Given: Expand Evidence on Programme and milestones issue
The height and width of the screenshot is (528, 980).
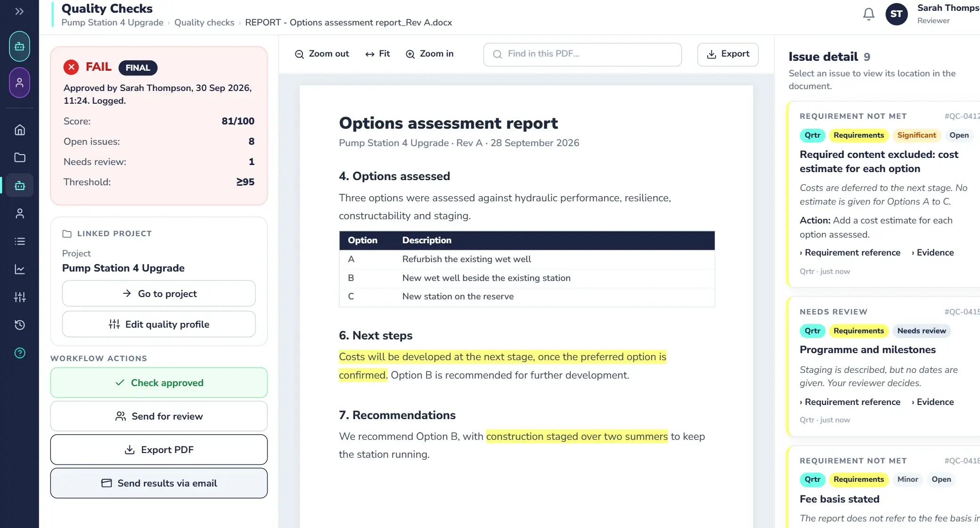Looking at the screenshot, I should click(932, 402).
